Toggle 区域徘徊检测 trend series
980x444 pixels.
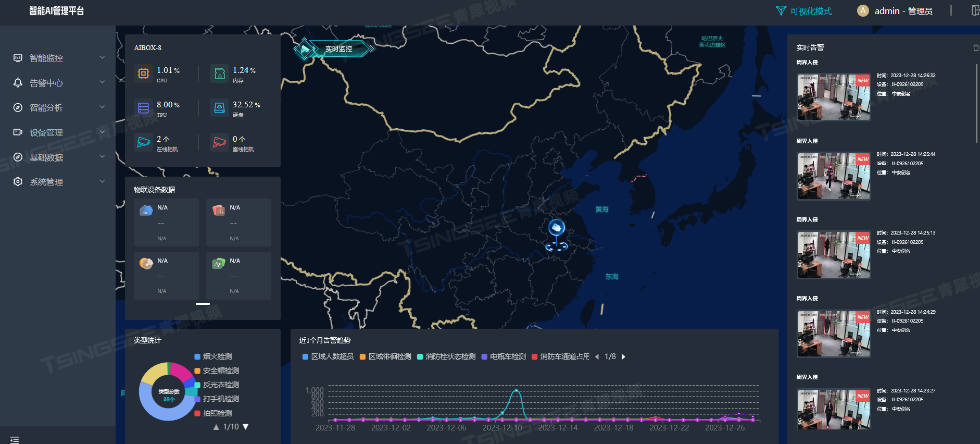(385, 356)
